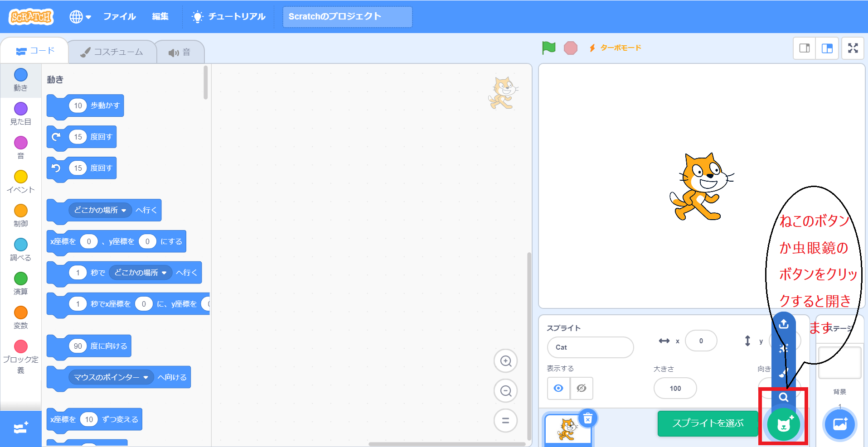Expand マウスのポインター dropdown
This screenshot has height=447, width=868.
(111, 377)
